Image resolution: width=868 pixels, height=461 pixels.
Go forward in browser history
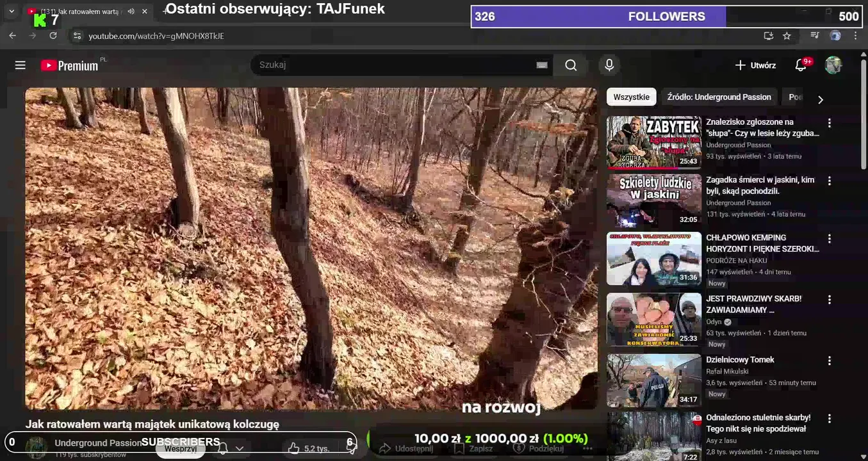33,36
